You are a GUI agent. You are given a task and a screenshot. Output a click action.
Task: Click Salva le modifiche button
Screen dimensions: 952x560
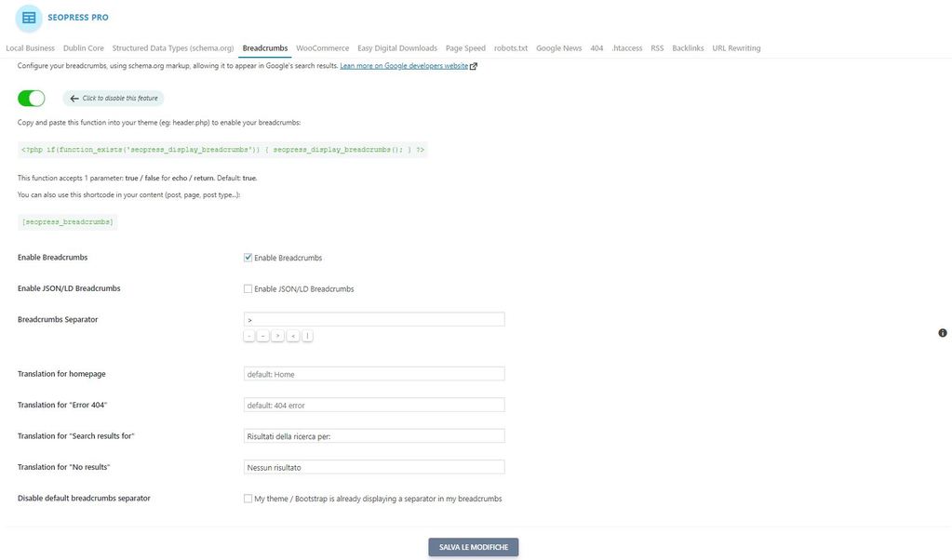474,547
